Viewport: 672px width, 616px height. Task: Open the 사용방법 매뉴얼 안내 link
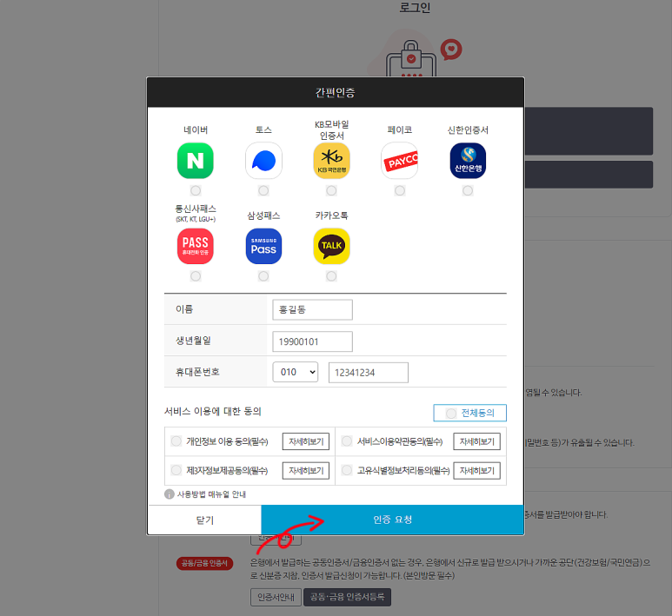pyautogui.click(x=211, y=494)
